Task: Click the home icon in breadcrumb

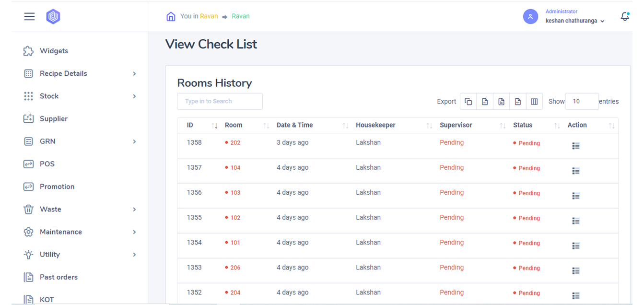Action: [x=171, y=17]
